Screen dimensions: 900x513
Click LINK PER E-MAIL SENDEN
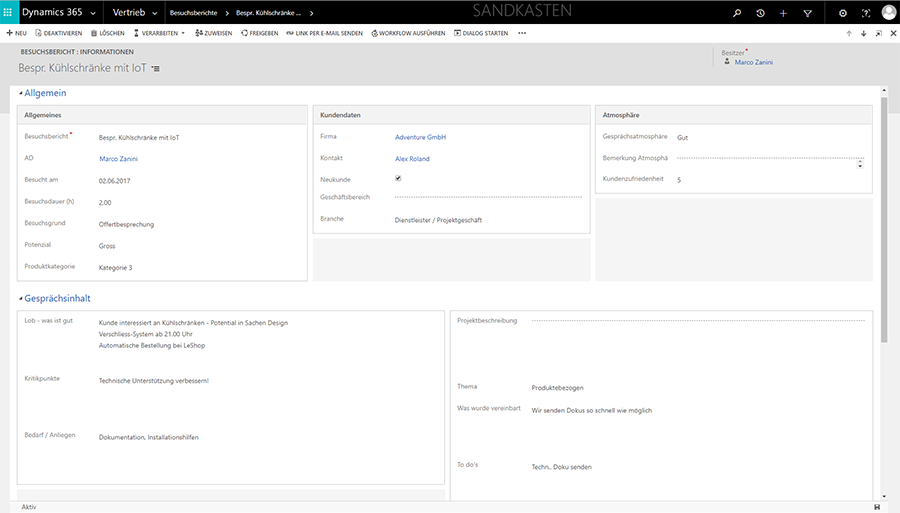(324, 33)
